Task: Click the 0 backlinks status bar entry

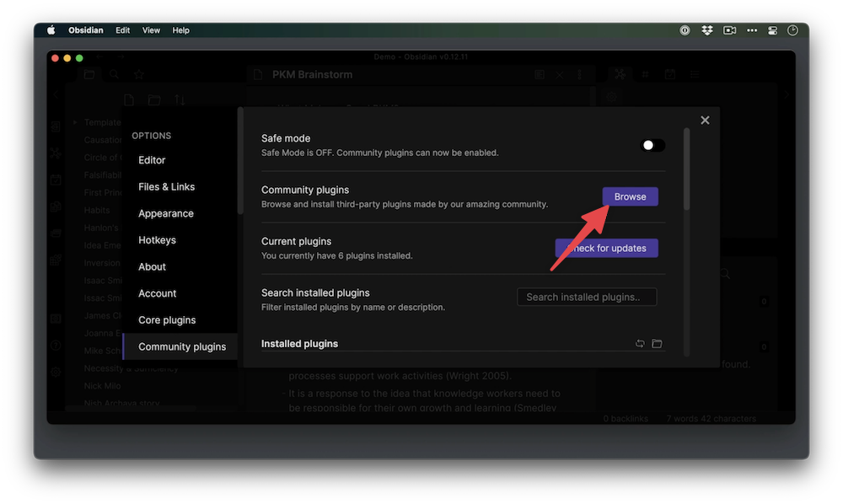Action: pos(626,419)
